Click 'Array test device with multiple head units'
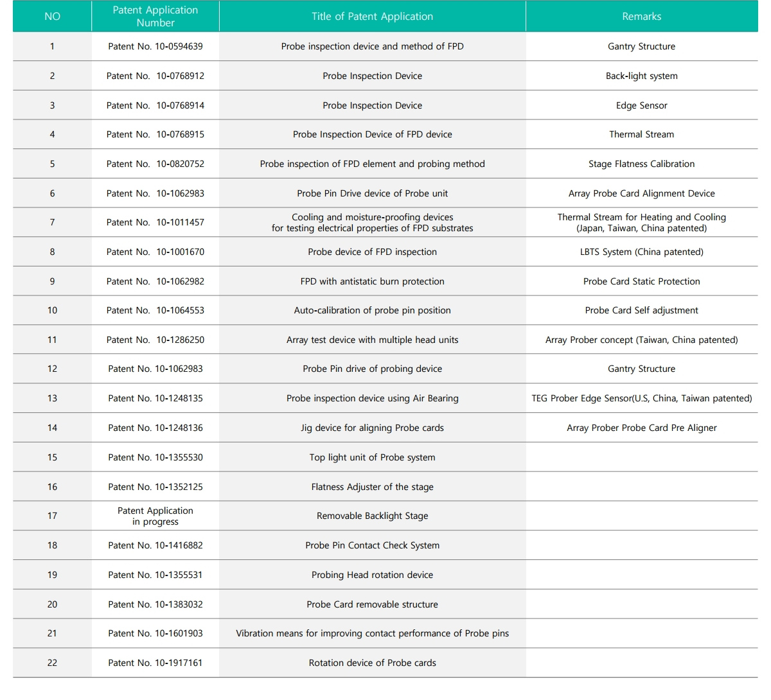The image size is (771, 700). pos(372,340)
